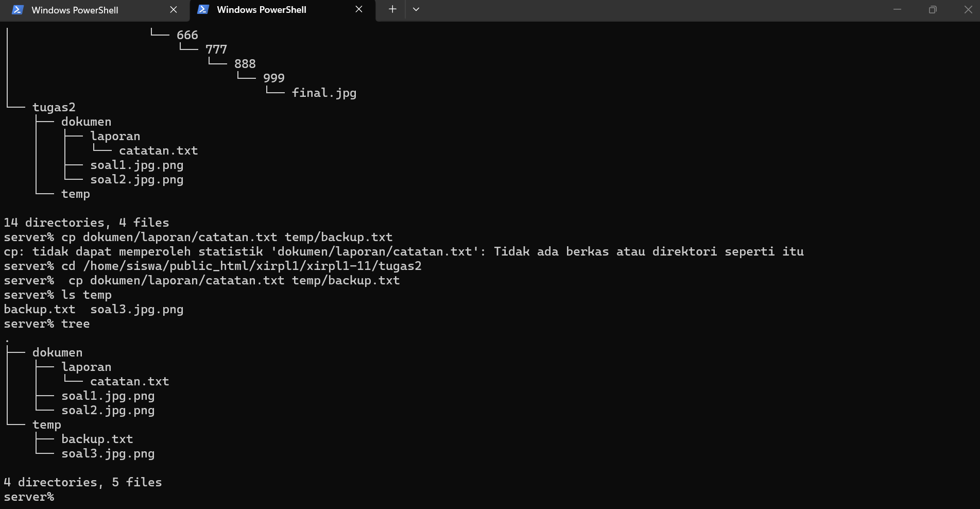Click the '4 directories, 5 files' summary
The width and height of the screenshot is (980, 509).
pos(83,482)
